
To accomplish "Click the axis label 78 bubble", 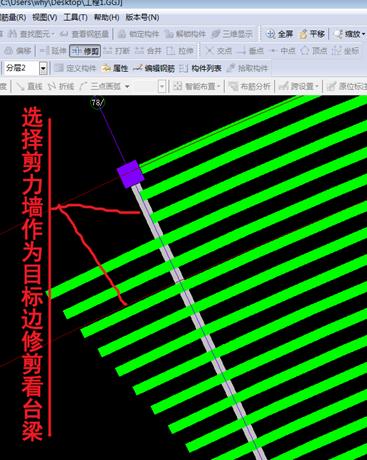I will click(x=97, y=102).
